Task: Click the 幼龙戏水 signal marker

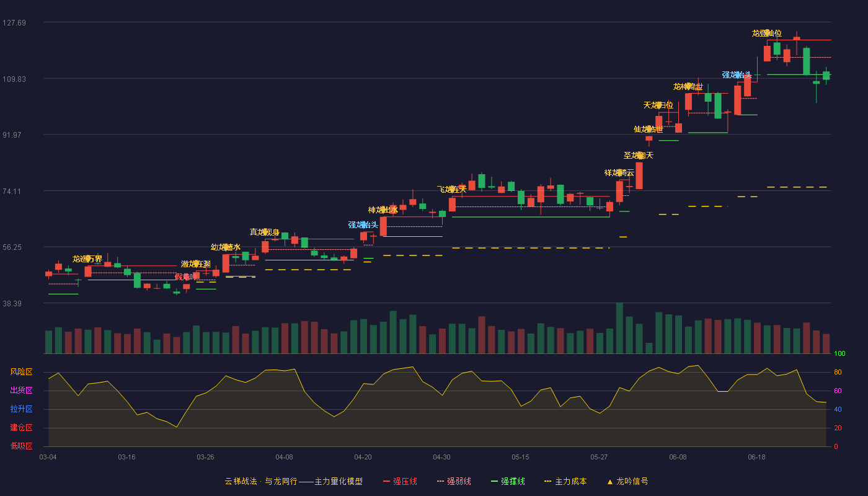Action: (226, 247)
